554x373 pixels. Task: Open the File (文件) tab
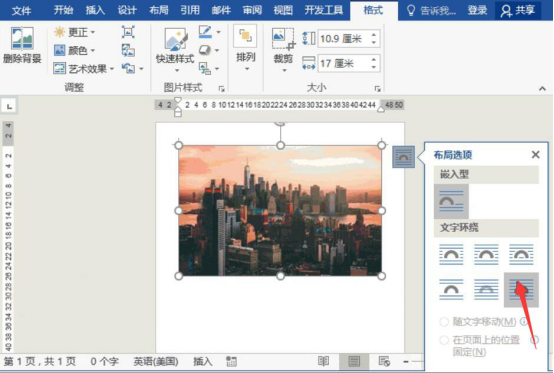[22, 11]
